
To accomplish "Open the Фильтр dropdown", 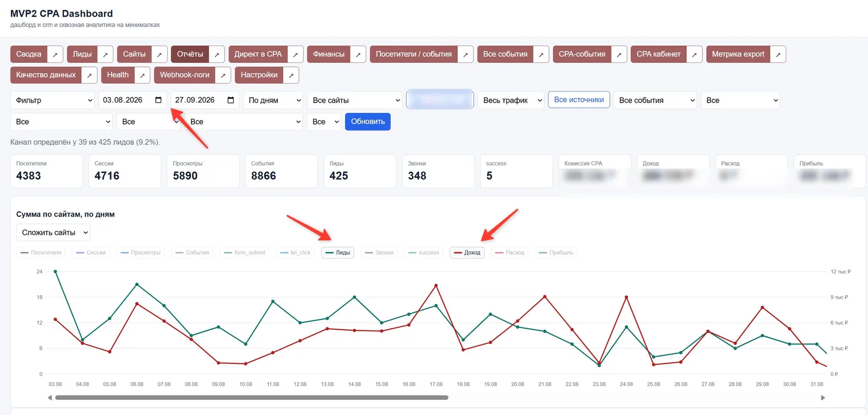I will point(54,100).
